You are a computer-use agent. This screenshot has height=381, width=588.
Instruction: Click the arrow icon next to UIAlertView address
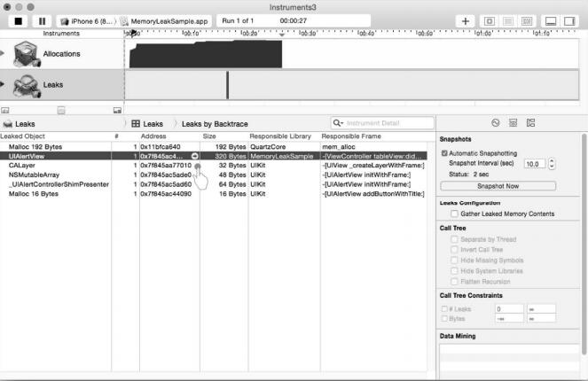(194, 156)
